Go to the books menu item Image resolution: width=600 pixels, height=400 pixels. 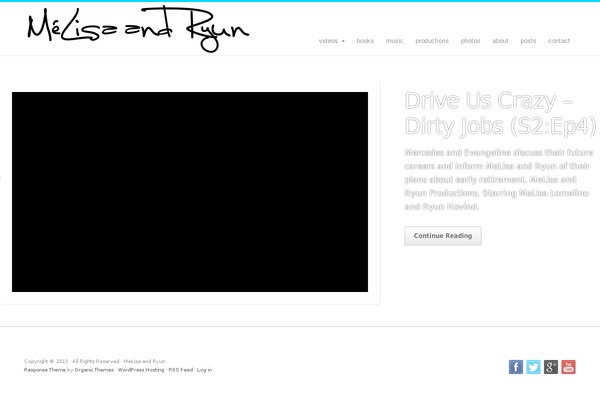365,41
